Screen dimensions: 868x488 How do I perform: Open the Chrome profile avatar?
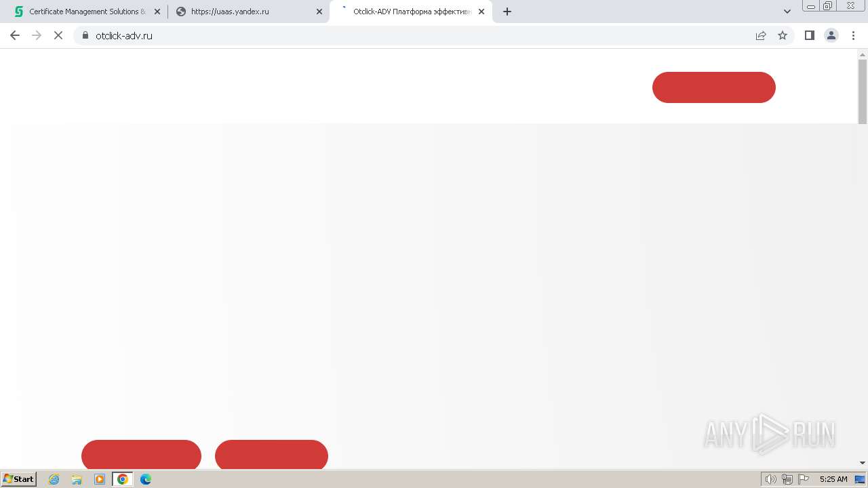point(831,35)
